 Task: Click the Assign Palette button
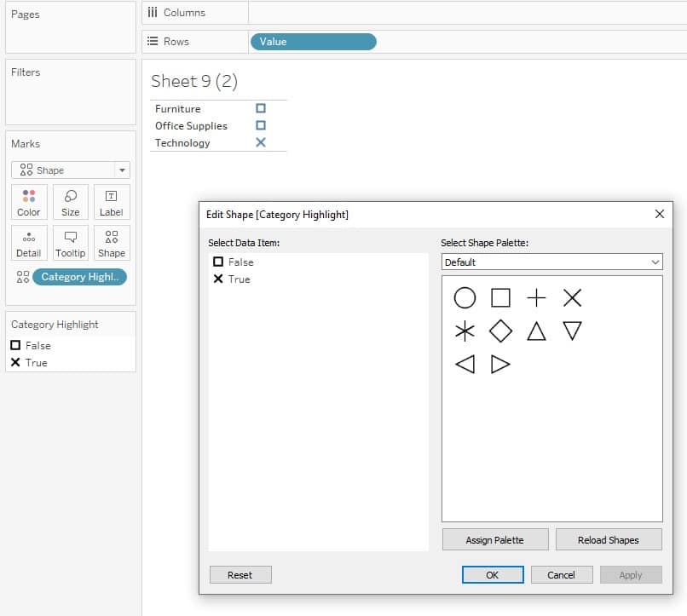click(x=495, y=540)
